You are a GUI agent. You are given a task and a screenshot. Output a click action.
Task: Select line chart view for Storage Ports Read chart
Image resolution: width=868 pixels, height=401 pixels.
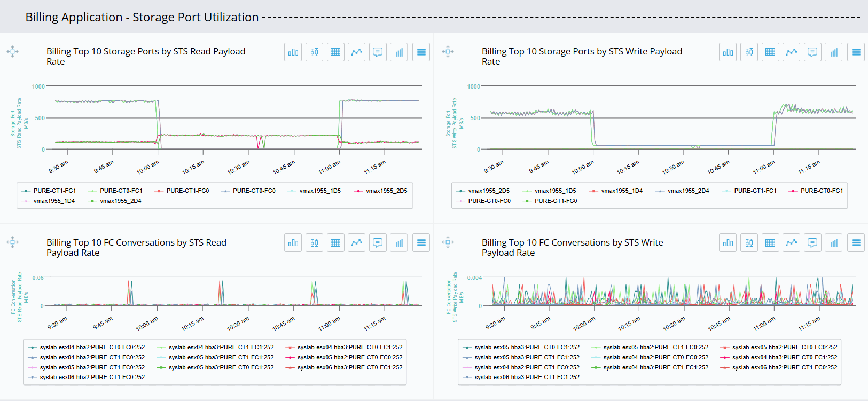(356, 52)
